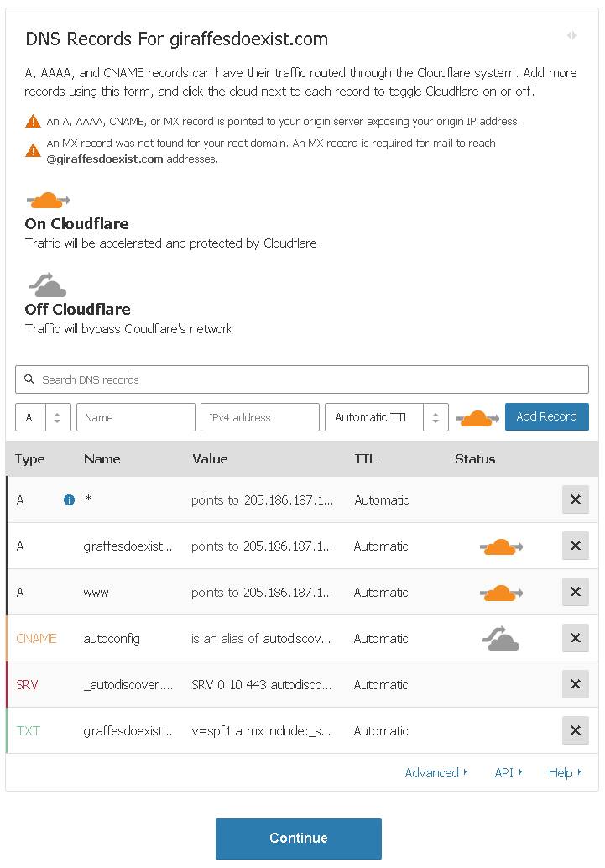Toggle Cloudflare cloud for www record

501,593
